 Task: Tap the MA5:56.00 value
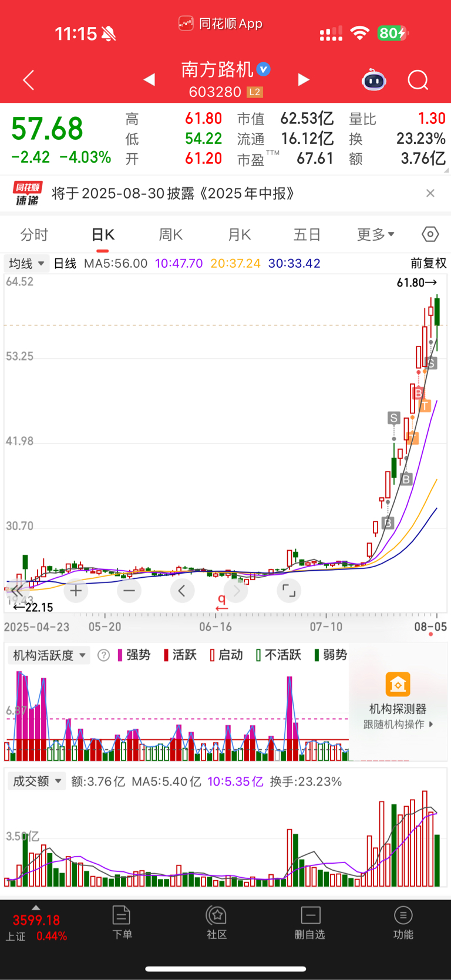point(116,263)
